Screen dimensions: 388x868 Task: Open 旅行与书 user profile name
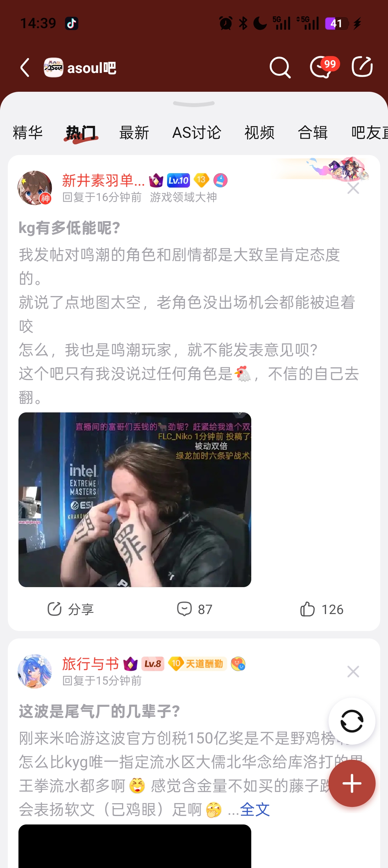coord(91,664)
